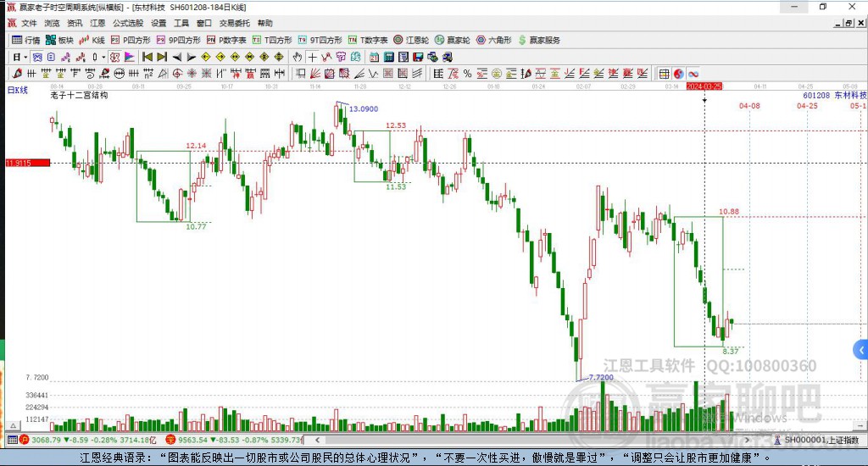
Task: Click the up-arrow button left of volume pane
Action: click(14, 426)
